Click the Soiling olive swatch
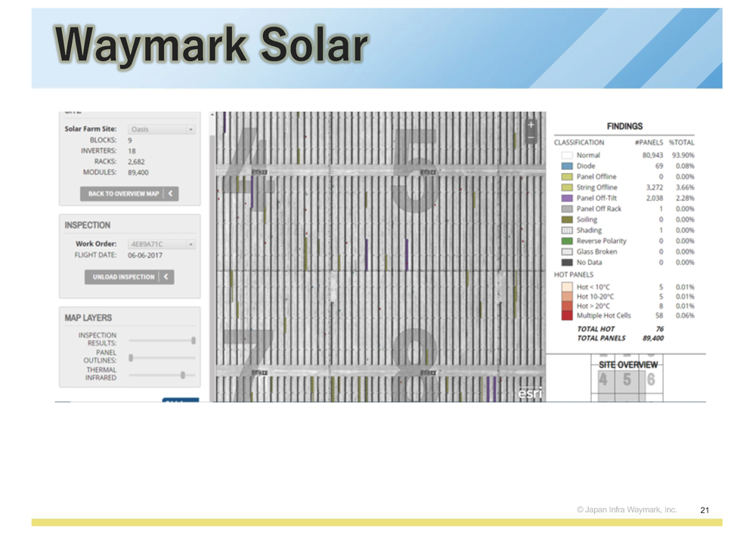 (567, 220)
